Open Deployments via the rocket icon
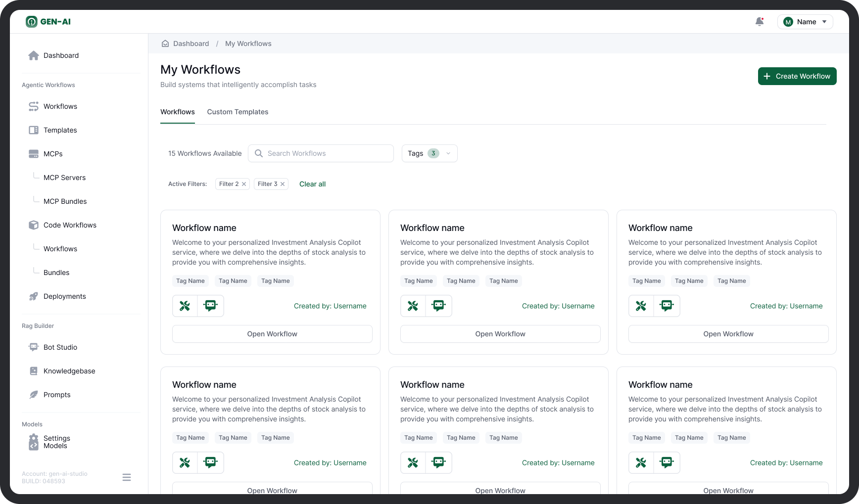This screenshot has height=504, width=859. tap(34, 296)
